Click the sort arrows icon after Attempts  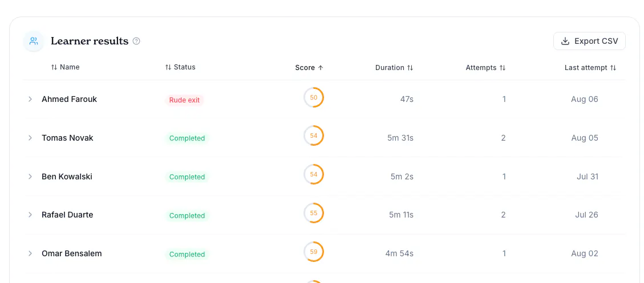point(503,68)
